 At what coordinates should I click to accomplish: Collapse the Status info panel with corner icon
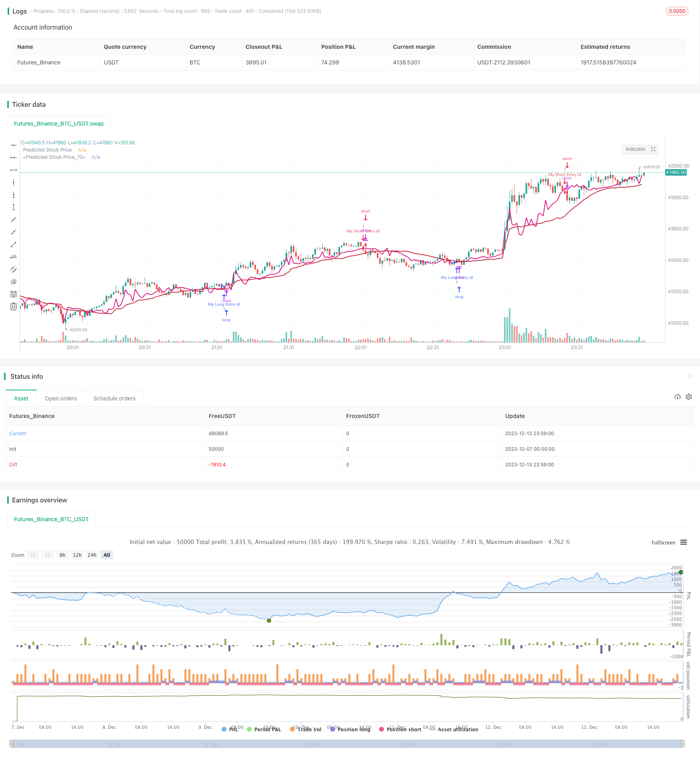pyautogui.click(x=690, y=376)
